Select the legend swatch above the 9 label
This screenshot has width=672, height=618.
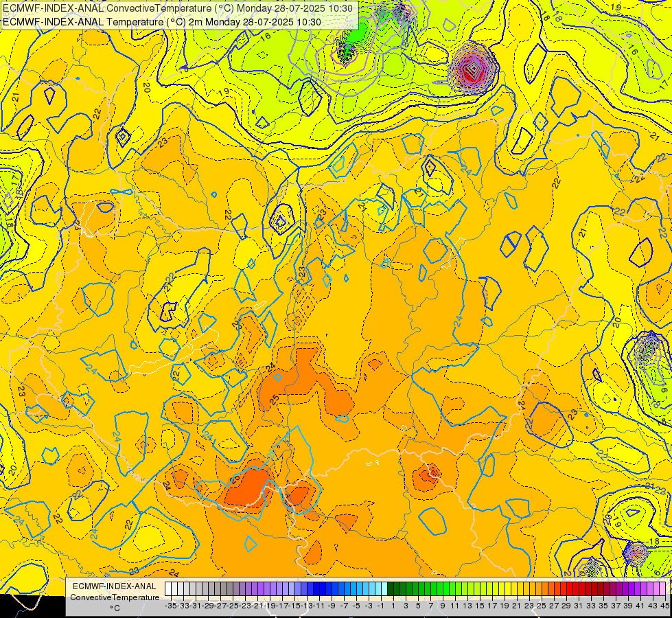click(440, 589)
